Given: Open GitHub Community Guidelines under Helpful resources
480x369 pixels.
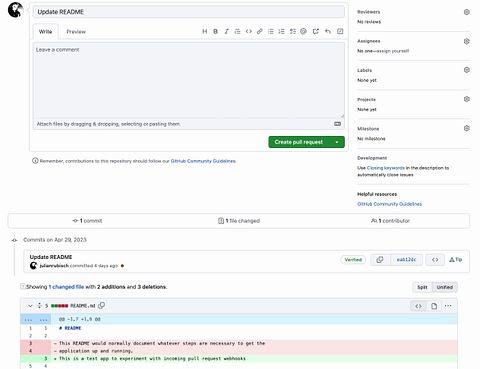Looking at the screenshot, I should (x=389, y=204).
